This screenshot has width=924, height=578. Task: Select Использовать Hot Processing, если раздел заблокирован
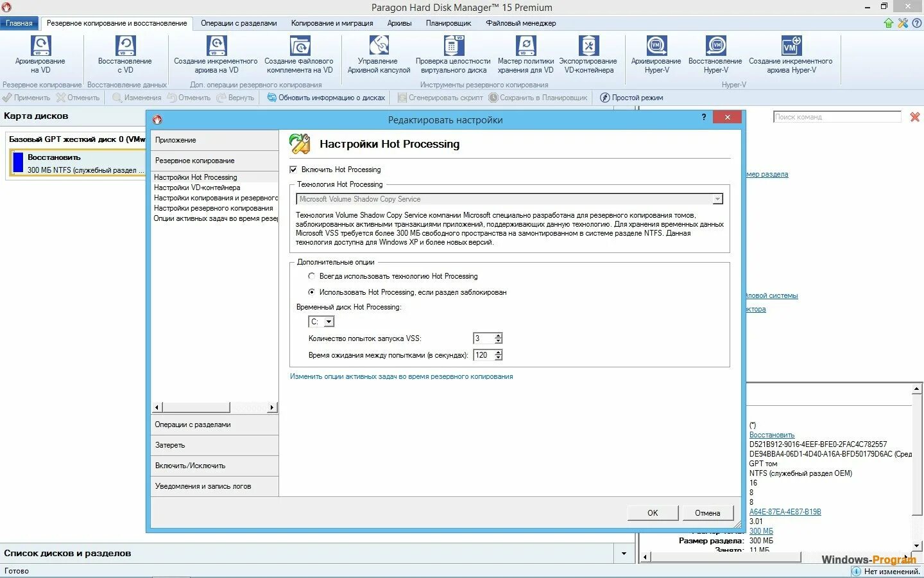[x=312, y=292]
